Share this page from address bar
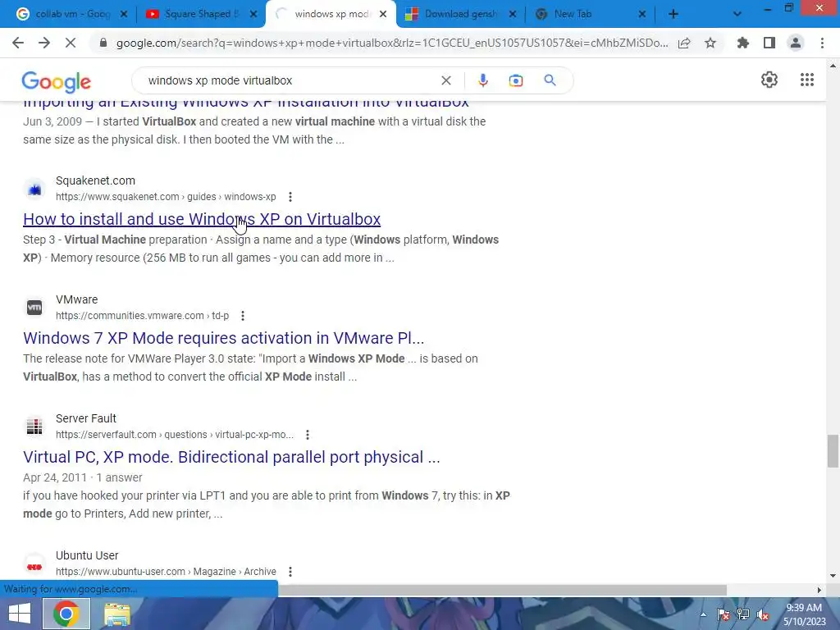The height and width of the screenshot is (630, 840). tap(684, 43)
